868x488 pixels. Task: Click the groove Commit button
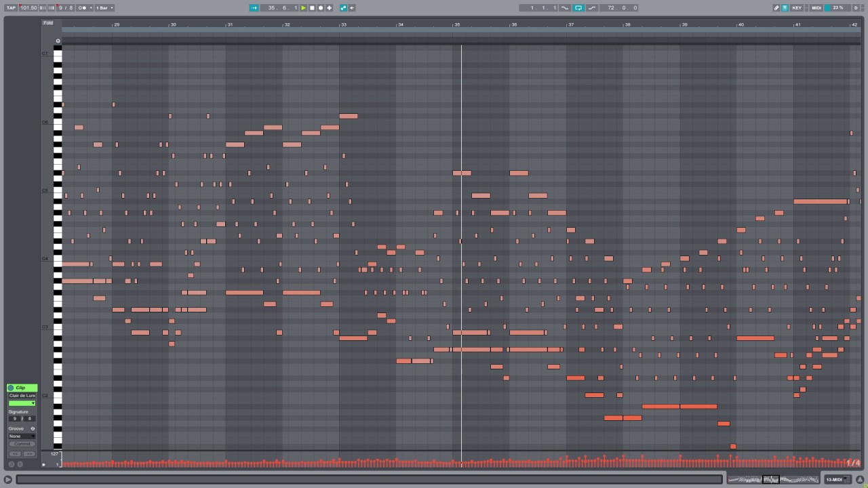point(22,444)
